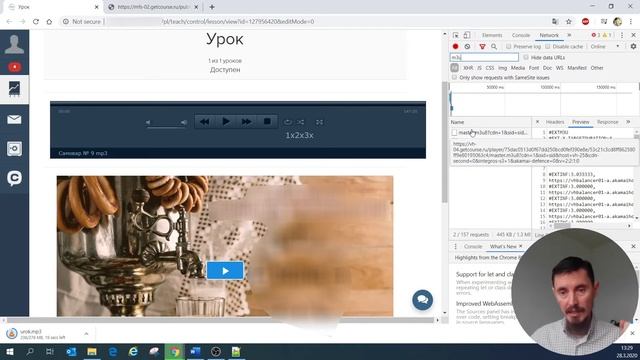Open the safe icon in sidebar
This screenshot has height=360, width=640.
tap(14, 149)
